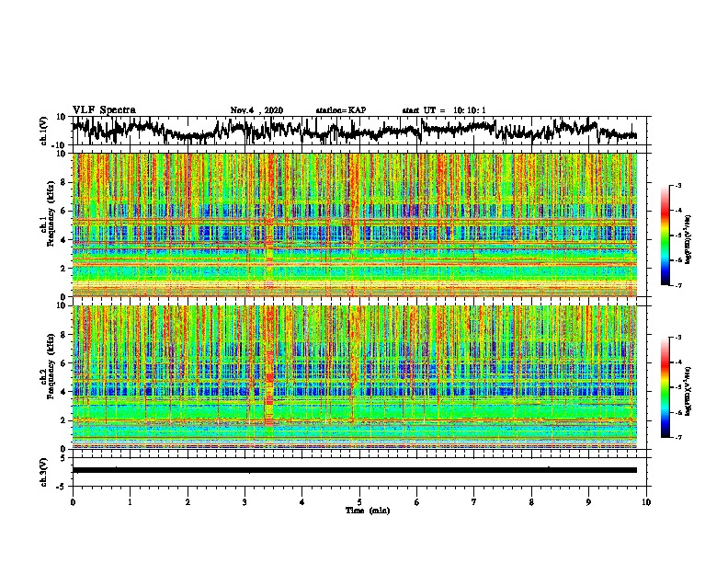Click the ch.1(V) waveform trace panel
Viewport: 728px width, 563px height.
coord(361,131)
